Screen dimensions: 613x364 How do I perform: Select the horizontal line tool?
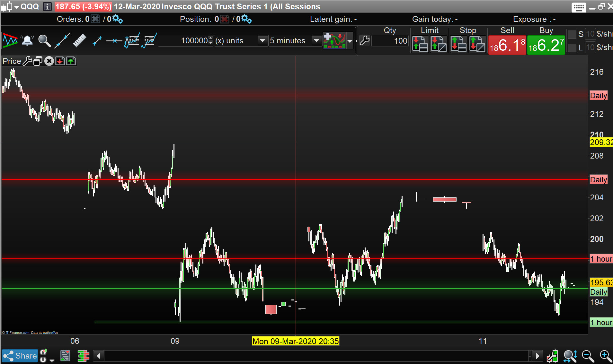[x=114, y=41]
